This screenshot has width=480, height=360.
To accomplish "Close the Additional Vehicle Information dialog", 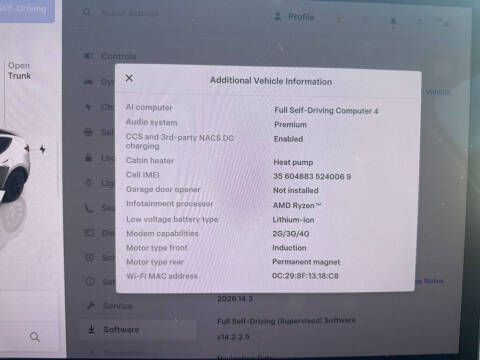I will [x=129, y=78].
